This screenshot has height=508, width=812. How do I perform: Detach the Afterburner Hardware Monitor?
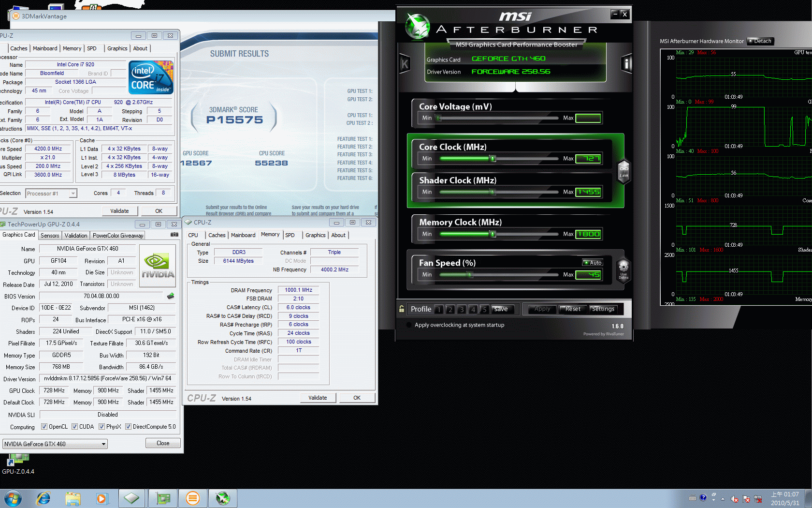[760, 41]
